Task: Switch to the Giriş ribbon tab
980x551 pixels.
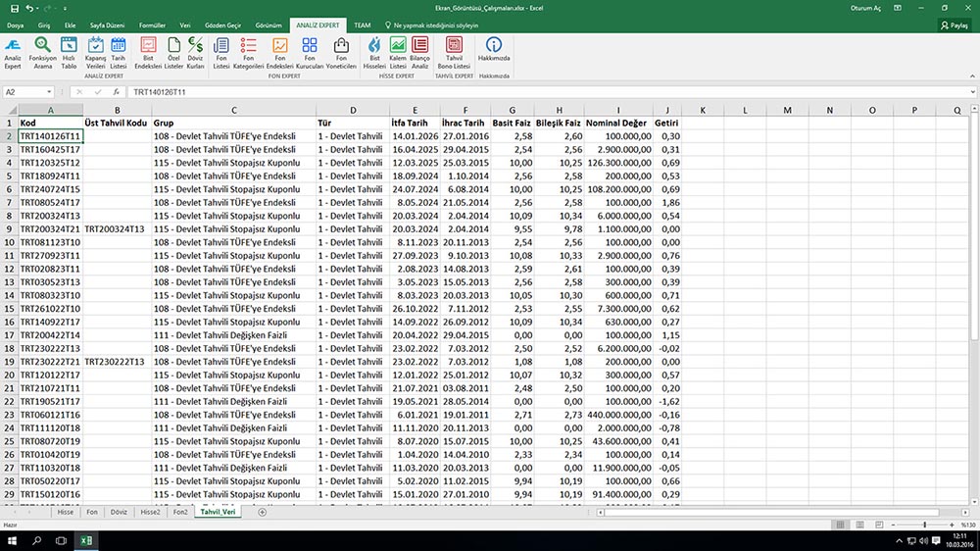Action: [44, 25]
